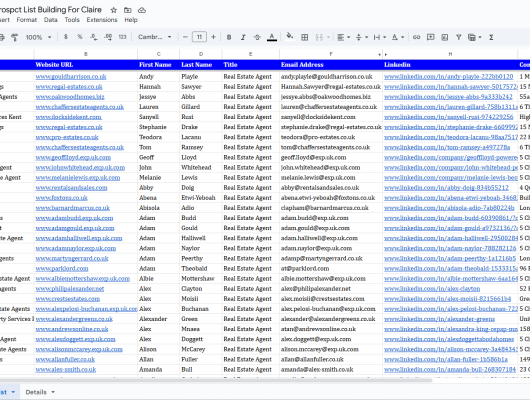Image resolution: width=530 pixels, height=400 pixels.
Task: Insert chart toolbar icon
Action: [445, 37]
